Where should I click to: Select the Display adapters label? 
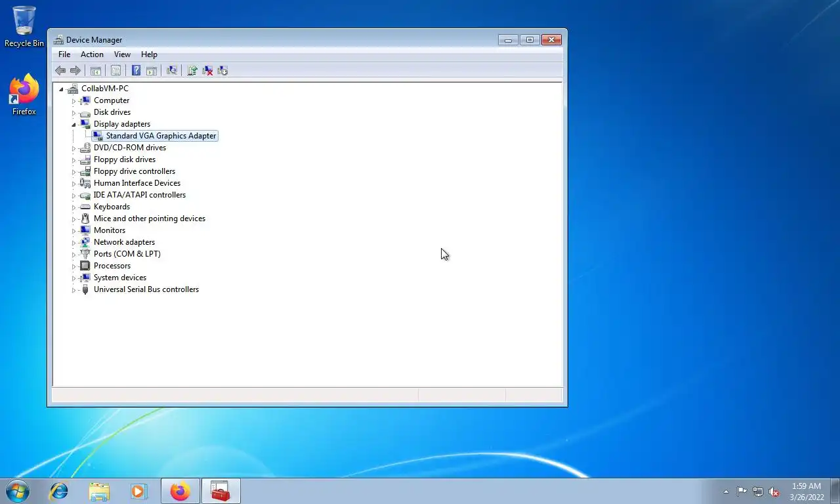[x=122, y=124]
